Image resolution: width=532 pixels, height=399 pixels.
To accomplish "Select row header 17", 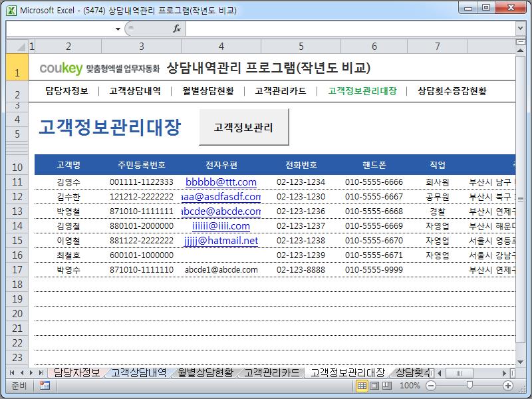I will [17, 270].
